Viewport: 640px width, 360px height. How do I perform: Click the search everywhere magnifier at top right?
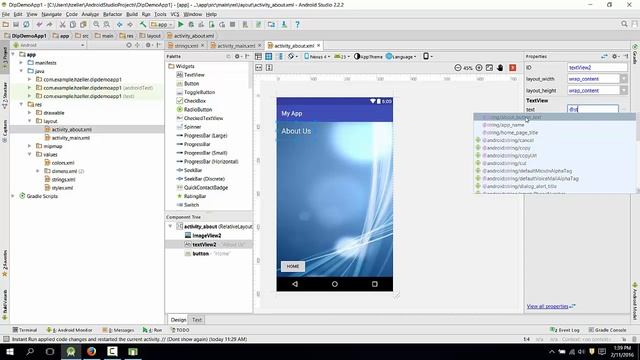point(624,24)
